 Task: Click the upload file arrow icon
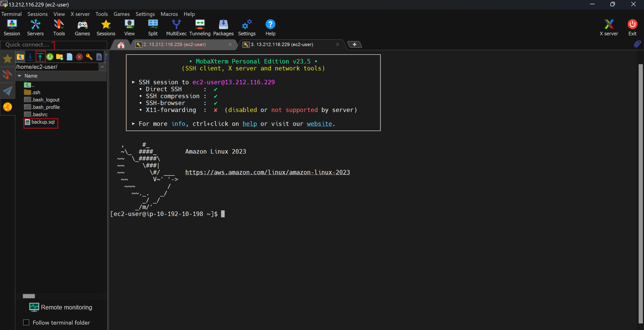point(40,57)
